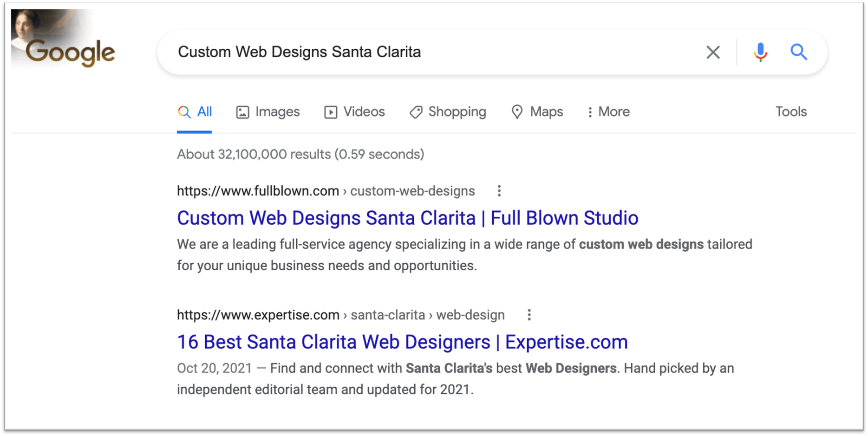Image resolution: width=868 pixels, height=436 pixels.
Task: Open 16 Best Santa Clarita Web Designers link
Action: [402, 342]
